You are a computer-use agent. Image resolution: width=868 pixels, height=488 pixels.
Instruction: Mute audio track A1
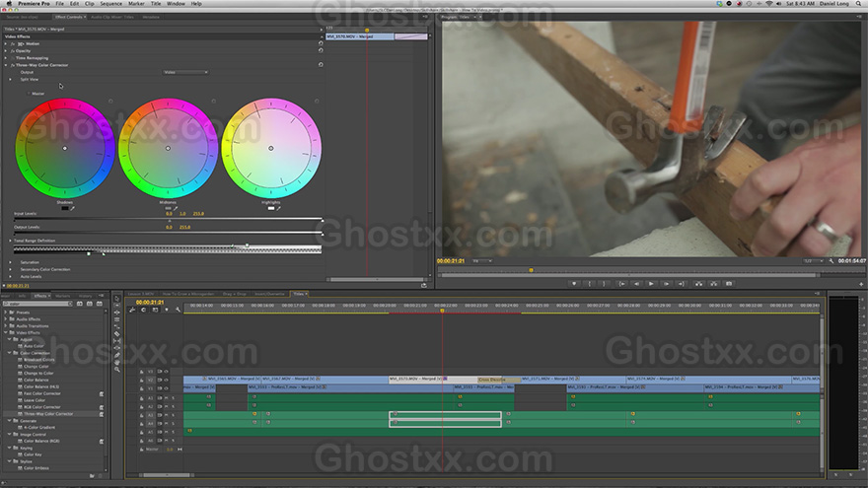coord(166,398)
